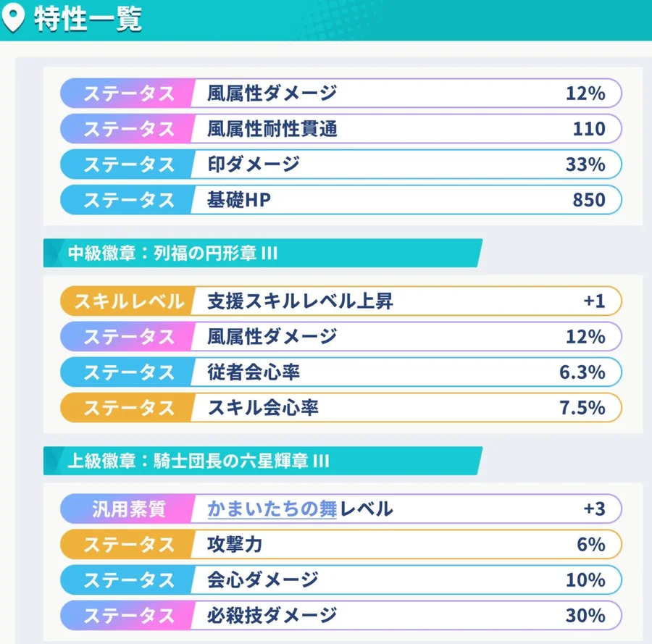Click the ステータス tag next to 基礎HP
Viewport: 652px width, 644px height.
tap(129, 199)
